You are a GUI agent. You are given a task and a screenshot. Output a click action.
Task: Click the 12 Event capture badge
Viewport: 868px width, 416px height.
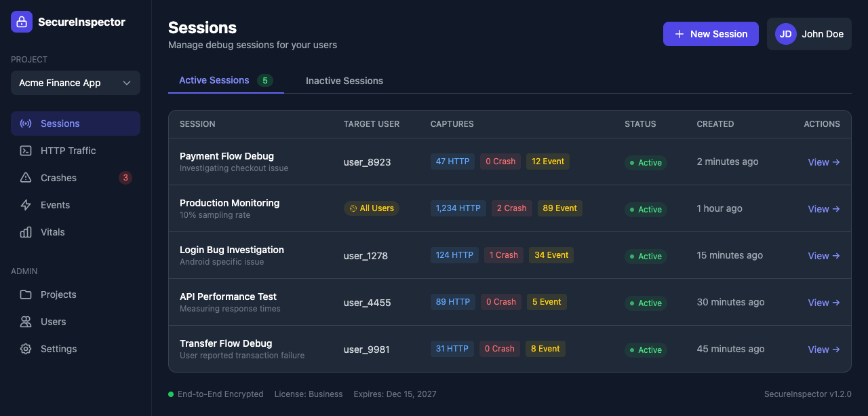pos(548,162)
